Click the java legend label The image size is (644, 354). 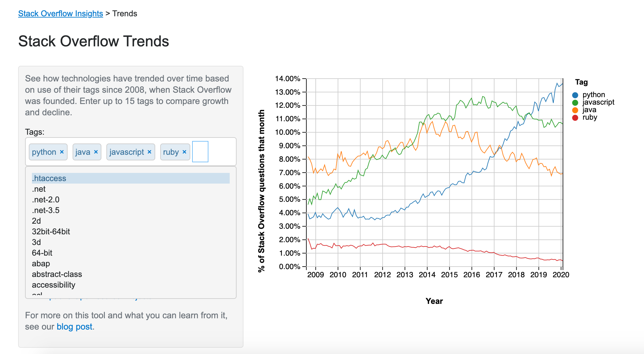589,110
